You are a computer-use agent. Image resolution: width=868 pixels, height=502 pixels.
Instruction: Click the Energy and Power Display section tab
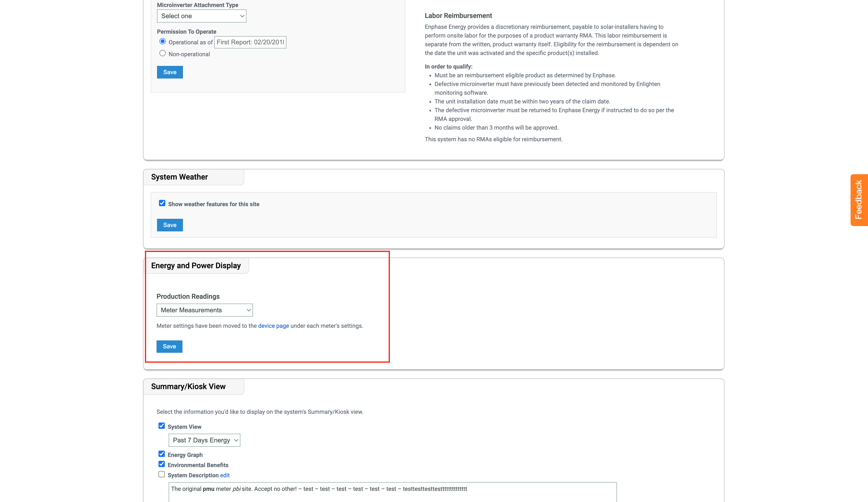point(196,265)
